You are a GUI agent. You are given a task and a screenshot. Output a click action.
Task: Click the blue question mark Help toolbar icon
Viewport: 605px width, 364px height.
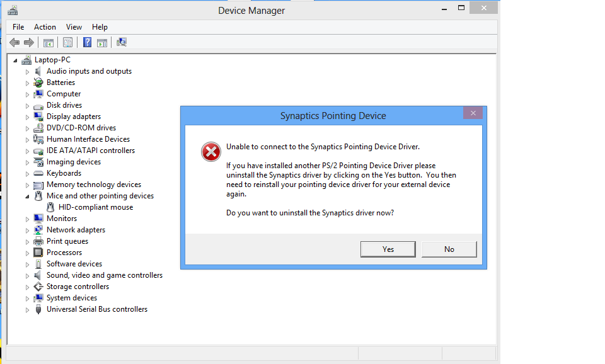coord(87,42)
